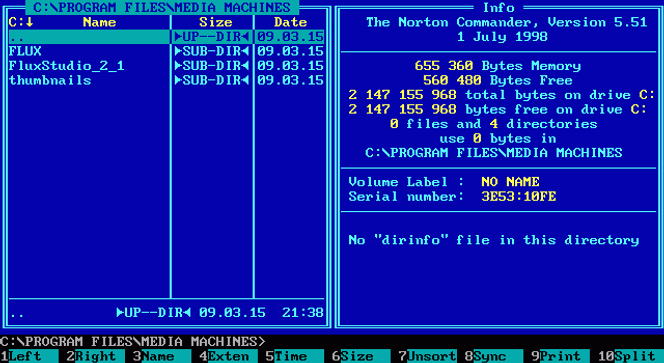The image size is (664, 363).
Task: Click Volume Label NO NAME value
Action: coord(510,182)
